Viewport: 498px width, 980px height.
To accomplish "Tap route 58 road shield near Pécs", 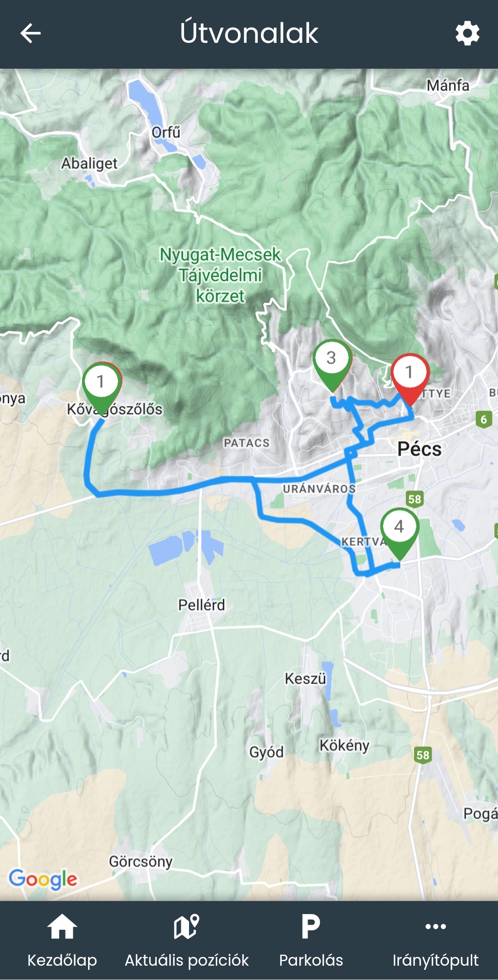I will 415,499.
